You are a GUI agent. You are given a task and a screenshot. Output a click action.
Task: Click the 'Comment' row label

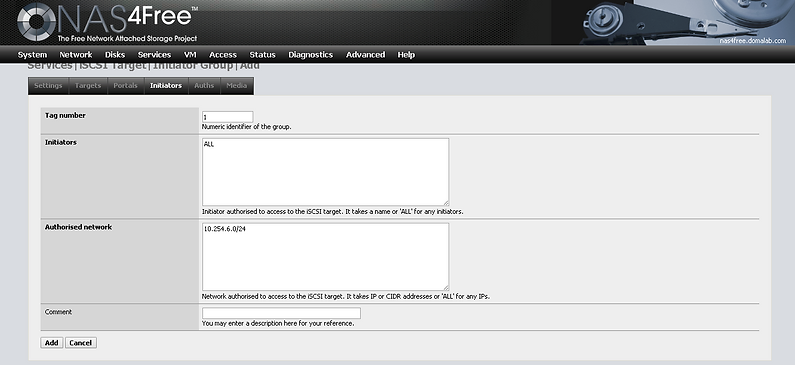coord(58,312)
